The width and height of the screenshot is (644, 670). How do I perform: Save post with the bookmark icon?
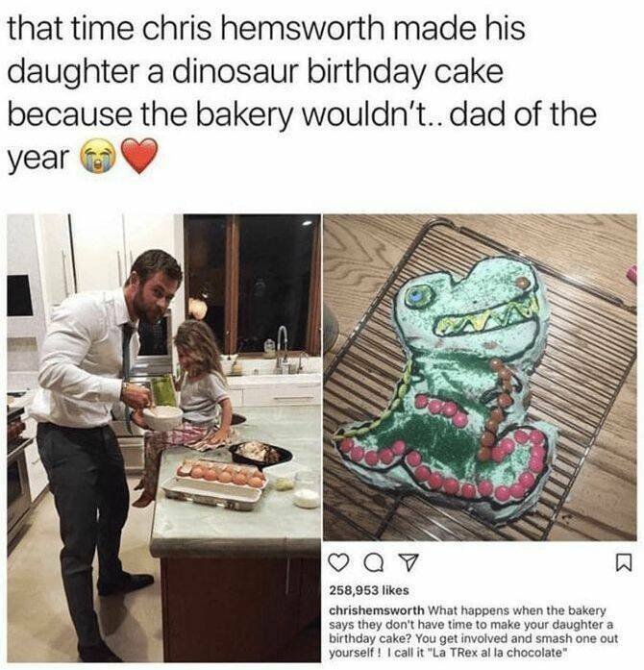tap(624, 562)
